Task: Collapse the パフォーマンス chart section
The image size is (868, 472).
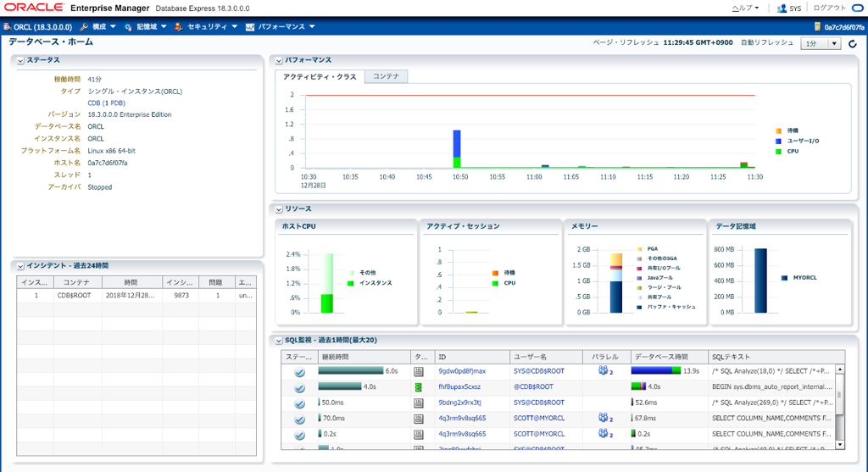Action: [279, 60]
